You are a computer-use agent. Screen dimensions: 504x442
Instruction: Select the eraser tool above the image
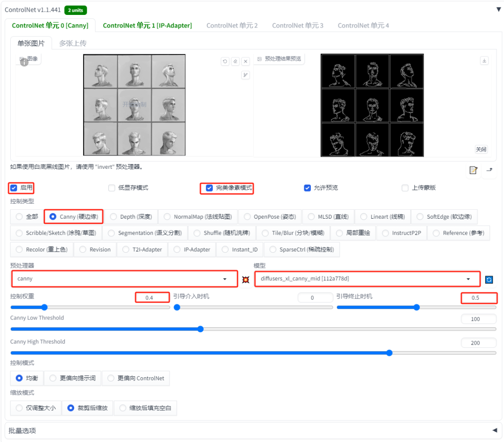[x=235, y=61]
